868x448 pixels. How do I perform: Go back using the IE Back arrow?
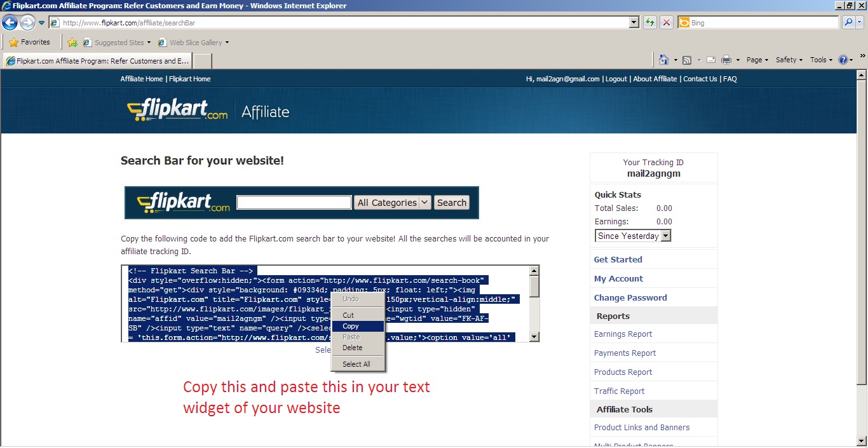click(10, 23)
